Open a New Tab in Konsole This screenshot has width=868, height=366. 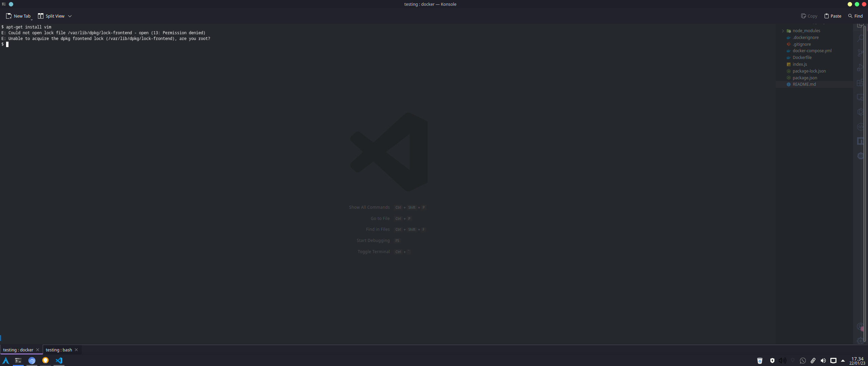pyautogui.click(x=18, y=16)
